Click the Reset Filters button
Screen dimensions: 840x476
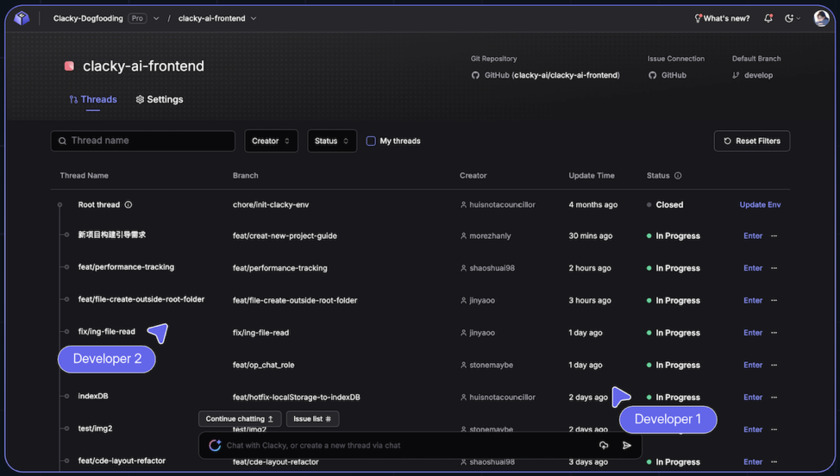pyautogui.click(x=752, y=141)
